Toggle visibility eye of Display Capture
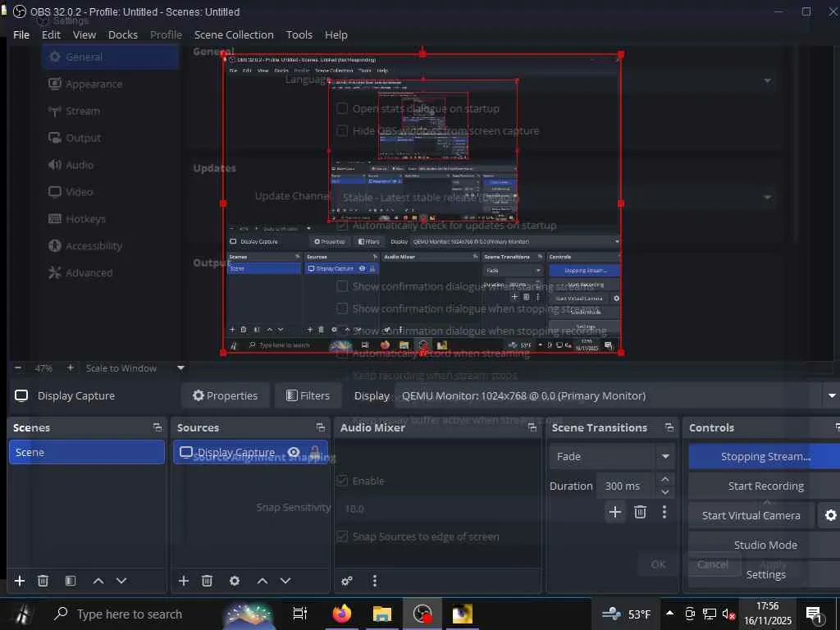Screen dimensions: 840x630 pyautogui.click(x=294, y=453)
